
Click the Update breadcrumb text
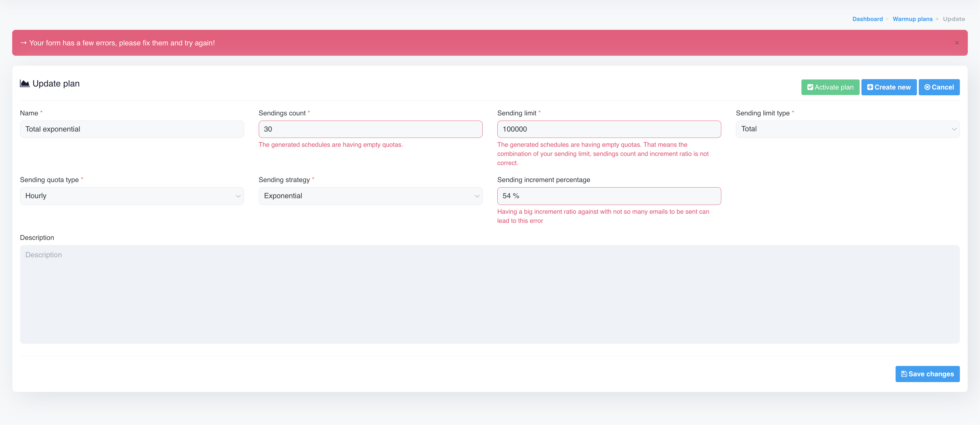954,19
